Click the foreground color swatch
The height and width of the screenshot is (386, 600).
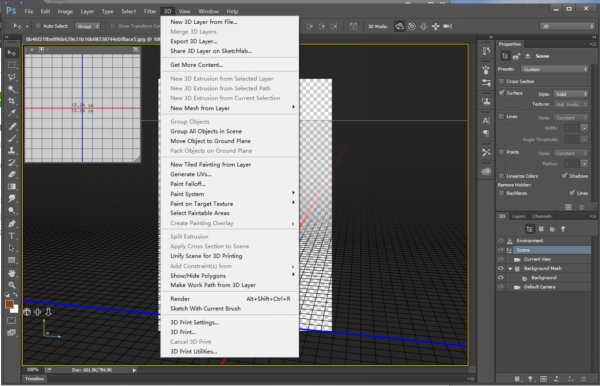pyautogui.click(x=9, y=305)
